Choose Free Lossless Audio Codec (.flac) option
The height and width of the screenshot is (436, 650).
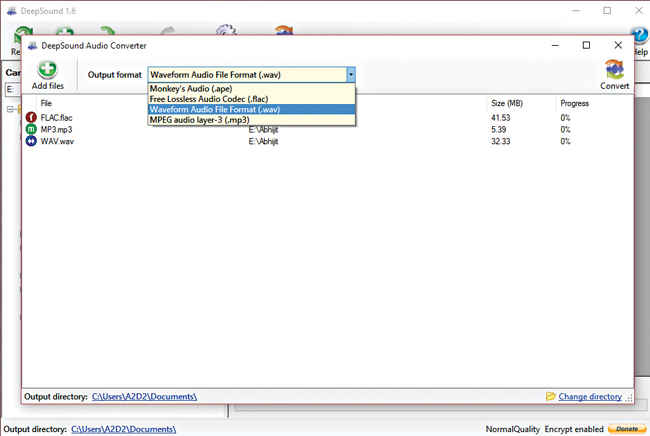[252, 99]
